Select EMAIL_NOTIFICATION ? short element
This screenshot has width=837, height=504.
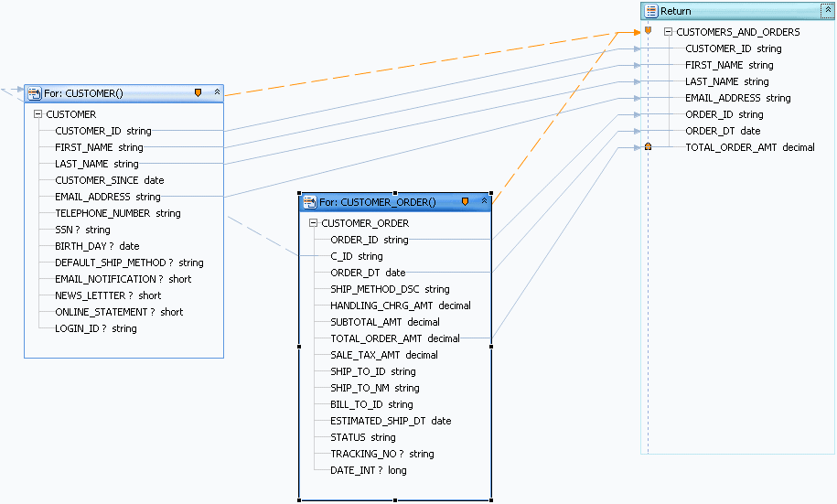(123, 279)
